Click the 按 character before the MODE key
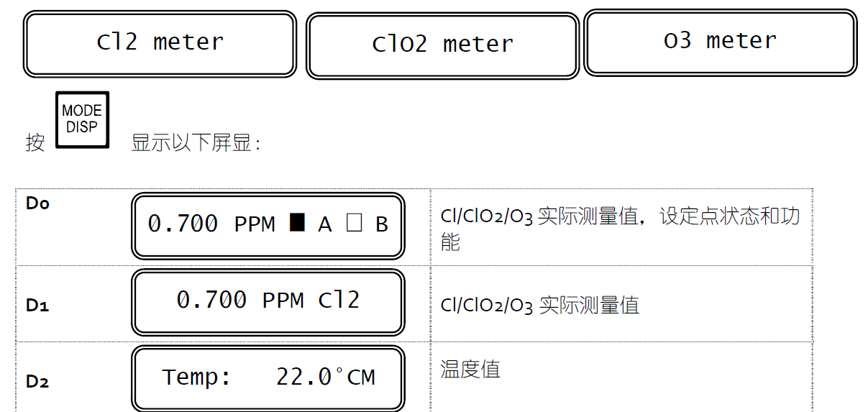The height and width of the screenshot is (412, 868). pos(35,142)
